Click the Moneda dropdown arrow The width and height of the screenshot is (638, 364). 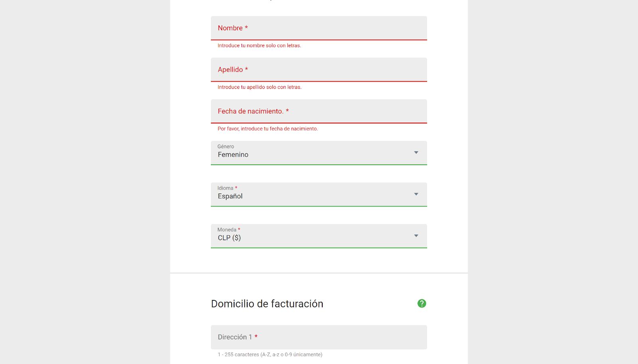(416, 236)
